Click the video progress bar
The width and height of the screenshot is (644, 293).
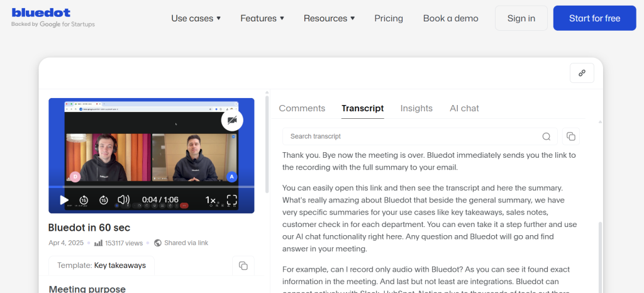pos(151,187)
